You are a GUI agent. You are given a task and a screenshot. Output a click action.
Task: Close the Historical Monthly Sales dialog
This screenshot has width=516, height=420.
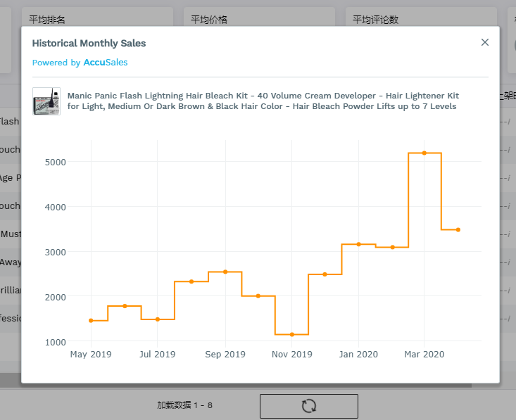pyautogui.click(x=484, y=42)
